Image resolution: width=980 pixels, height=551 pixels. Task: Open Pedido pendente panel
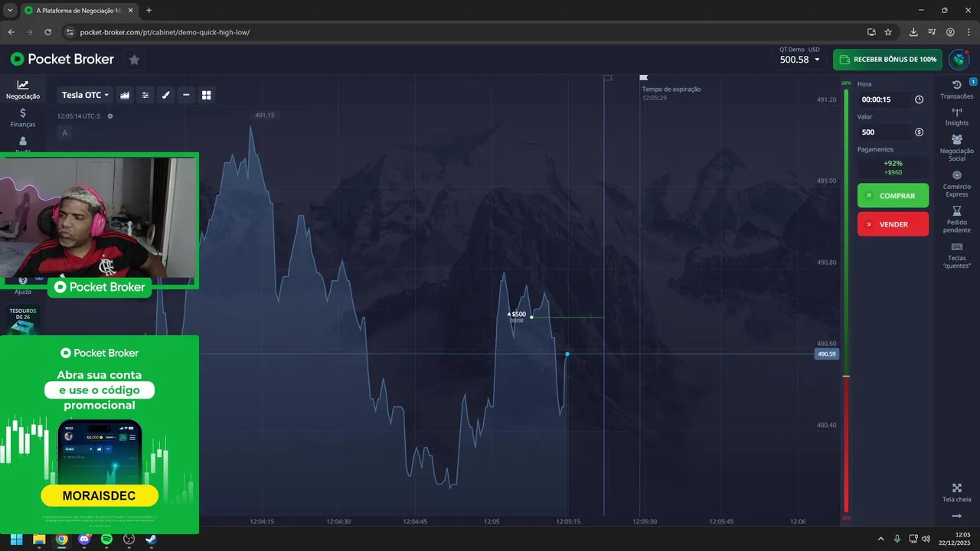pyautogui.click(x=956, y=220)
